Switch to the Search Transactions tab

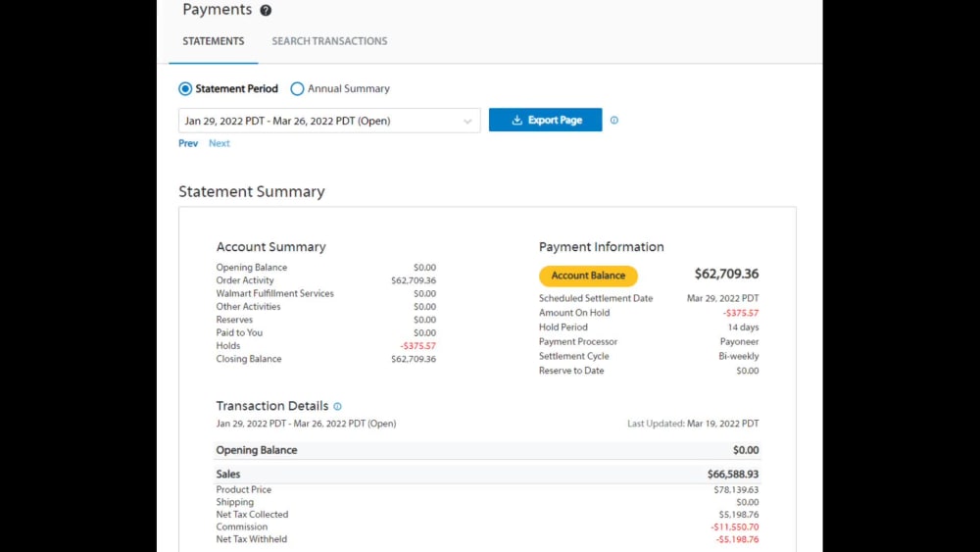(x=329, y=41)
